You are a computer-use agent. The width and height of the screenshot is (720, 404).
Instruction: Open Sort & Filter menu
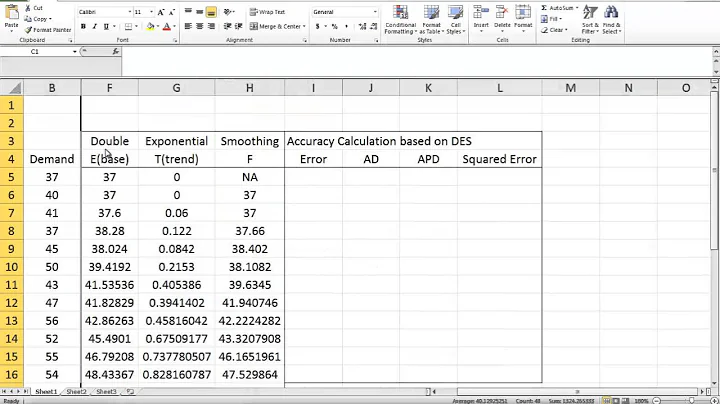click(x=590, y=20)
